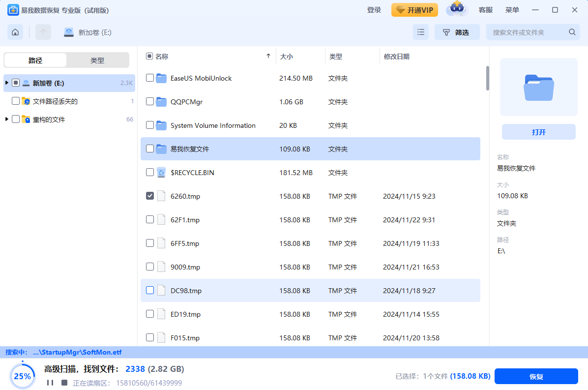Image resolution: width=588 pixels, height=390 pixels.
Task: Click the $RECYCLE.BIN recycle icon
Action: click(161, 173)
